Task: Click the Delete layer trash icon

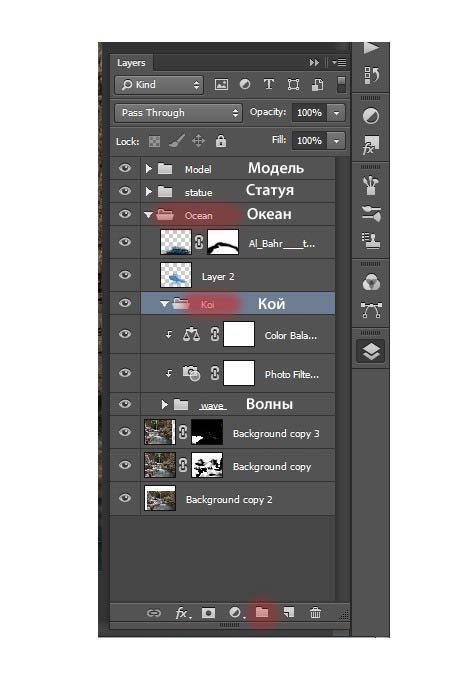Action: [315, 612]
